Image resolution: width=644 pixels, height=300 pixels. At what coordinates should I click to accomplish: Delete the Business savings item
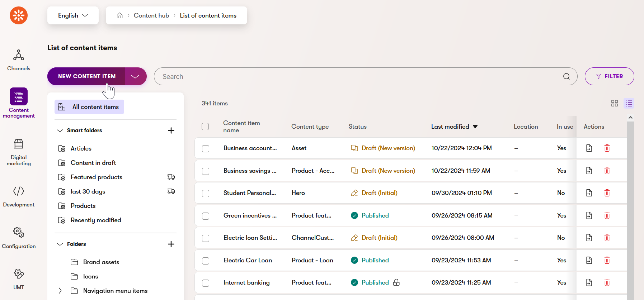pos(607,171)
